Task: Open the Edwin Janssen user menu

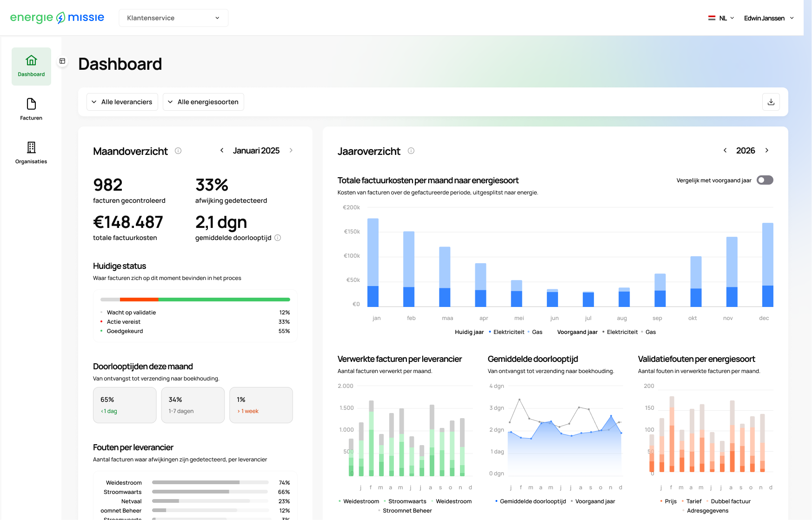Action: pyautogui.click(x=769, y=18)
